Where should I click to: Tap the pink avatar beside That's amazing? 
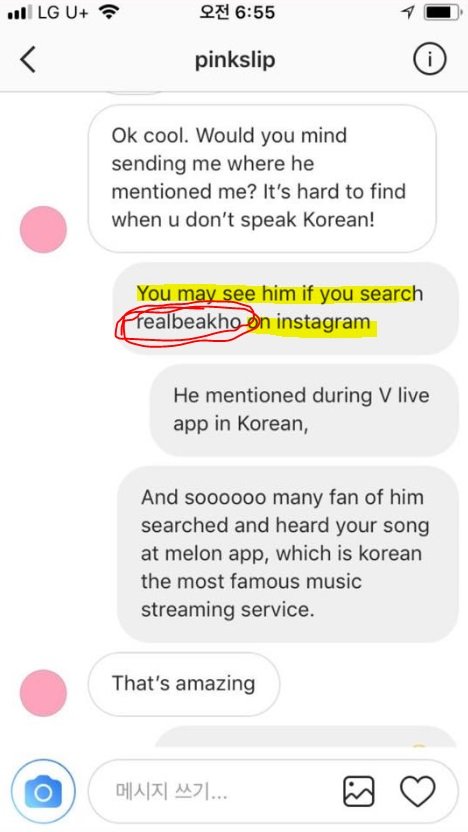point(43,692)
